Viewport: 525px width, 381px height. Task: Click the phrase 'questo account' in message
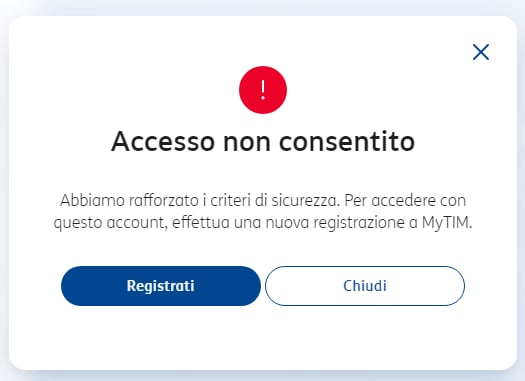pos(110,223)
